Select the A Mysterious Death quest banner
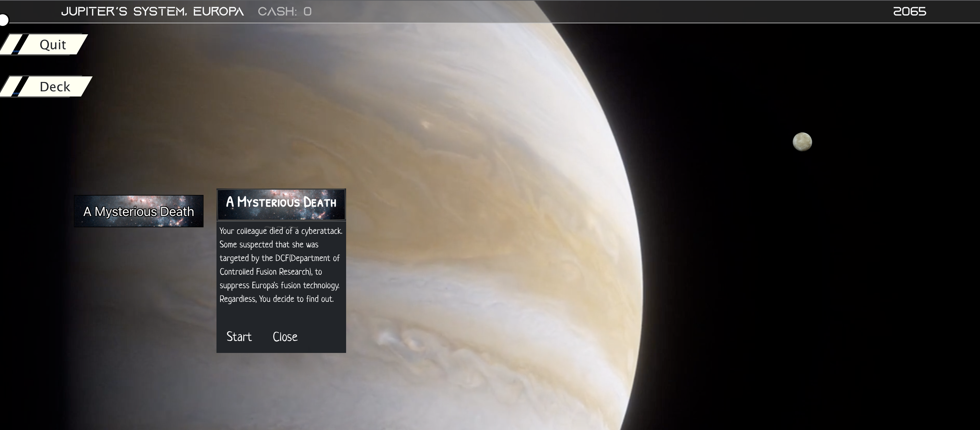Image resolution: width=980 pixels, height=430 pixels. point(138,211)
